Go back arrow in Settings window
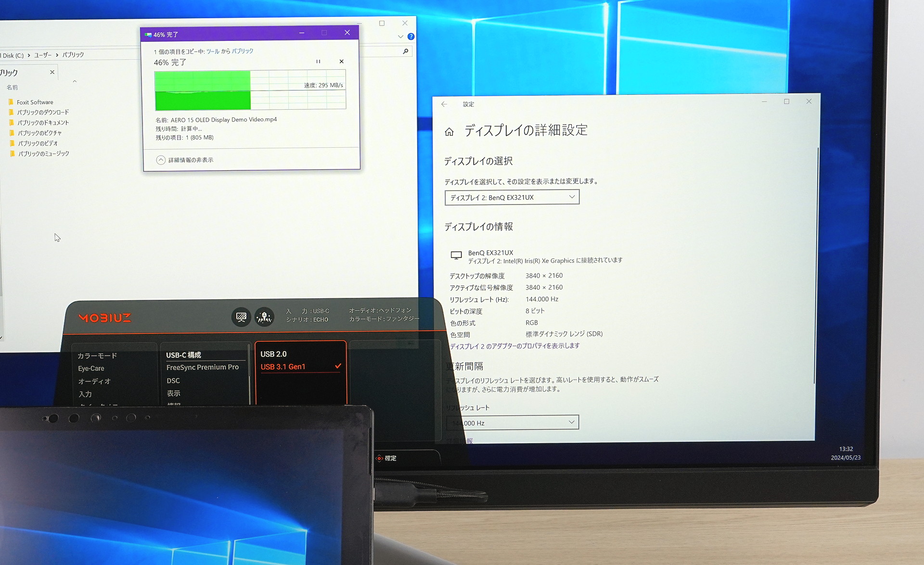This screenshot has height=565, width=924. (x=444, y=104)
